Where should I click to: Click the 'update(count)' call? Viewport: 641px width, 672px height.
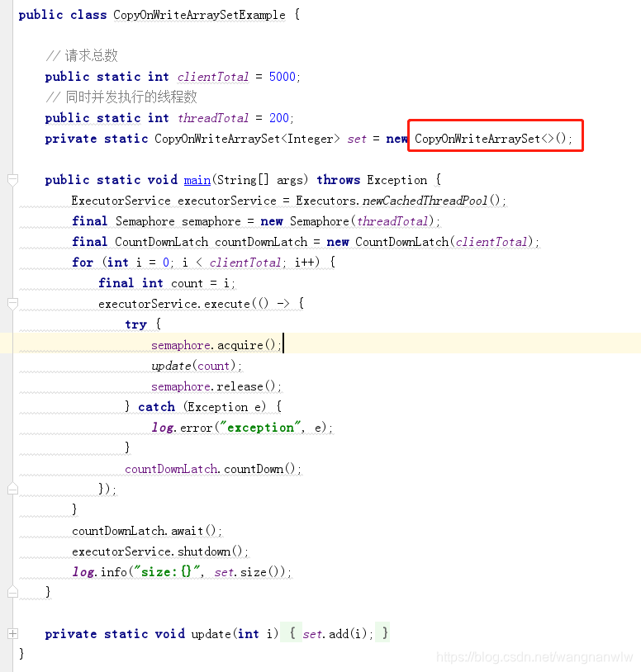pyautogui.click(x=196, y=366)
